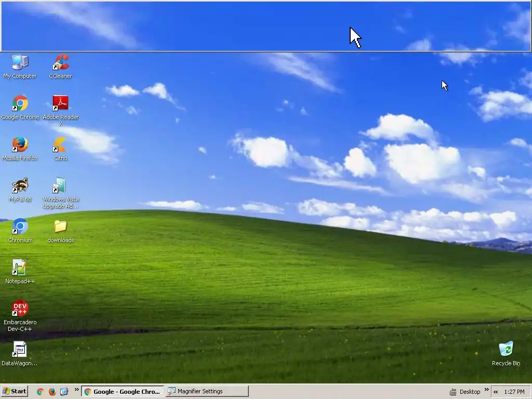
Task: Click the 1:27 PM clock
Action: pyautogui.click(x=514, y=392)
